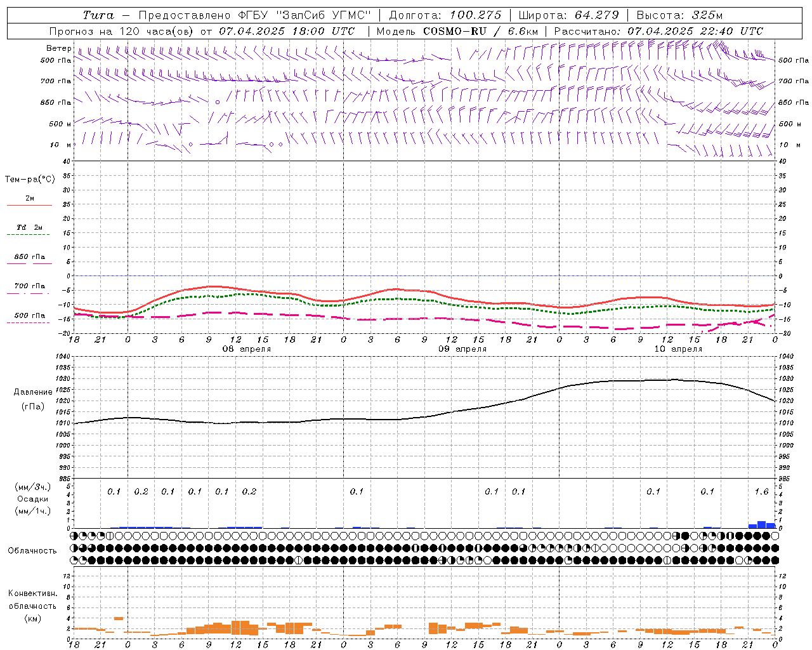The height and width of the screenshot is (650, 812).
Task: Click the "Ветер" wind panel label
Action: point(59,48)
